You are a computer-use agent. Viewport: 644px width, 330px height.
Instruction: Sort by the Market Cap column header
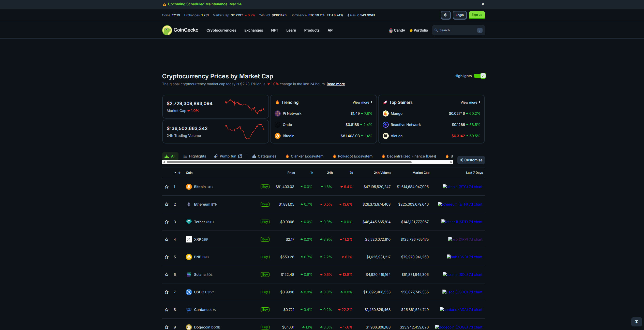coord(421,173)
